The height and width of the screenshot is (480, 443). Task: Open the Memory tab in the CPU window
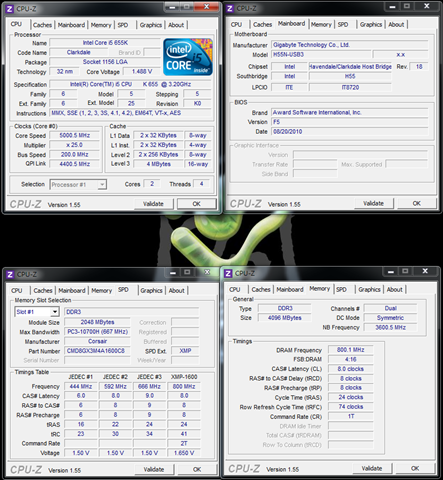point(101,25)
